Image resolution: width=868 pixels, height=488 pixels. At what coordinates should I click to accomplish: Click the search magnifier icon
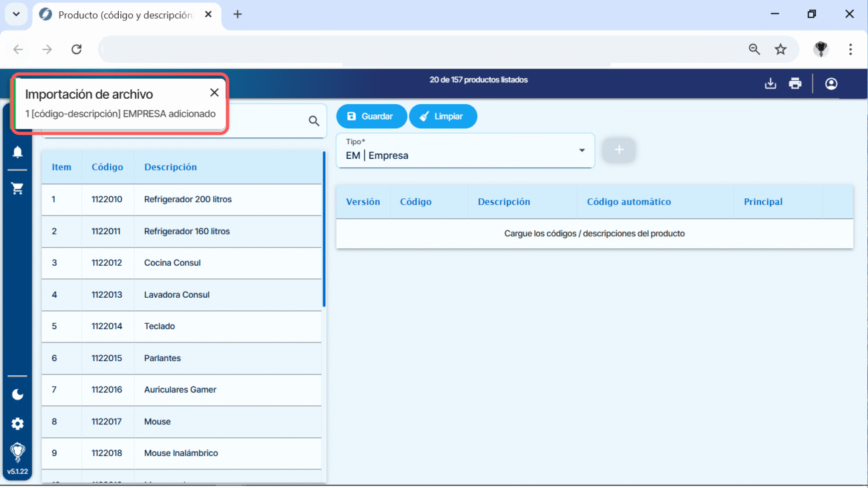click(x=314, y=121)
